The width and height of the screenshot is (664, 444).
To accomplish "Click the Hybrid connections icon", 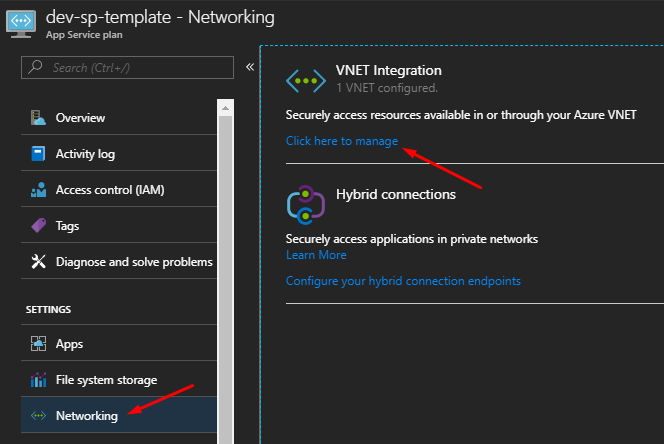I will pyautogui.click(x=305, y=203).
